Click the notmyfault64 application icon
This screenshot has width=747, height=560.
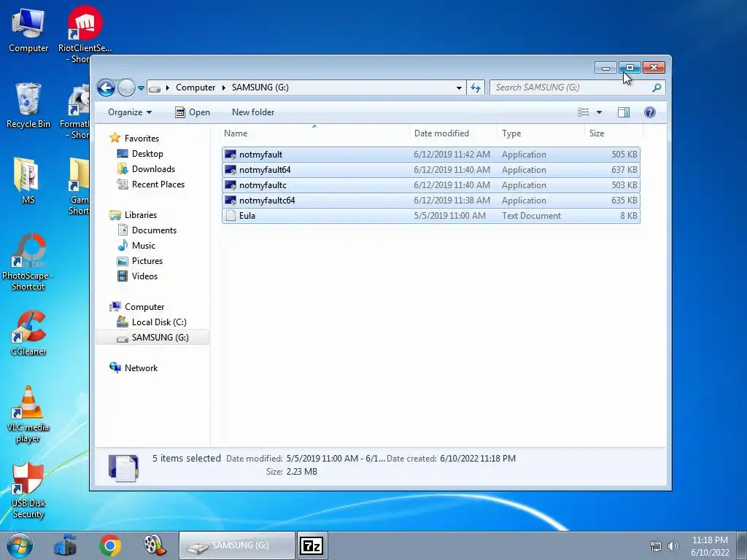coord(231,169)
